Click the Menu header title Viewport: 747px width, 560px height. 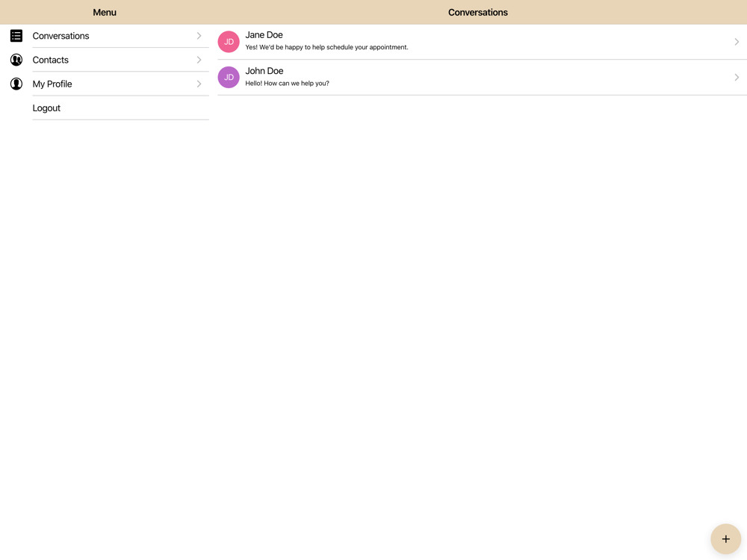[x=105, y=13]
